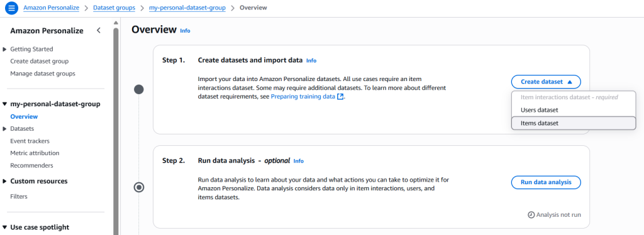Open Info link for Create datasets step
Screen dimensions: 644x235
(x=311, y=61)
